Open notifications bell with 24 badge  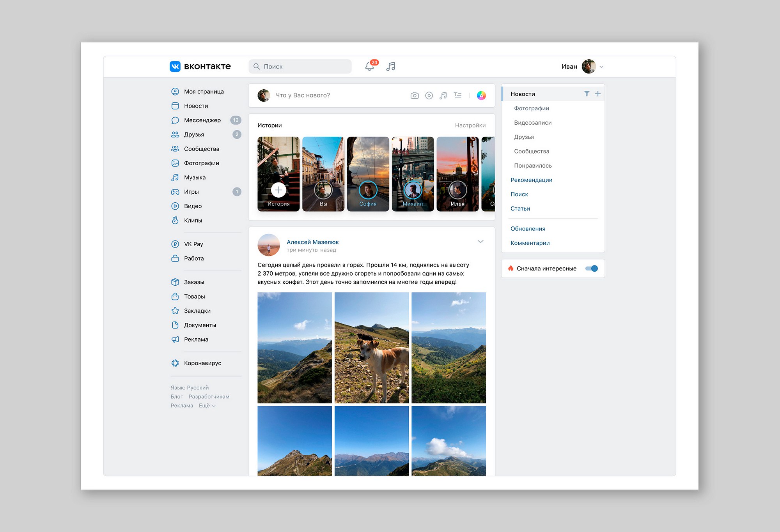370,66
